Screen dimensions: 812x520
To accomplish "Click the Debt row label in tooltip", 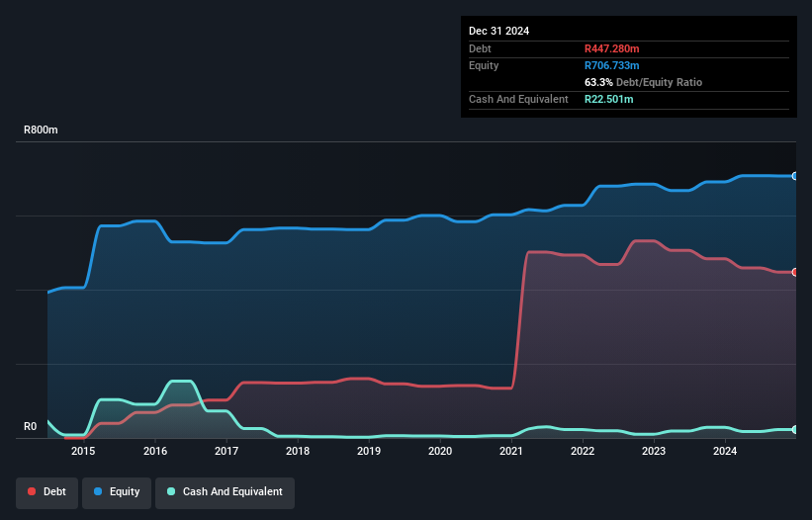I will pos(480,48).
